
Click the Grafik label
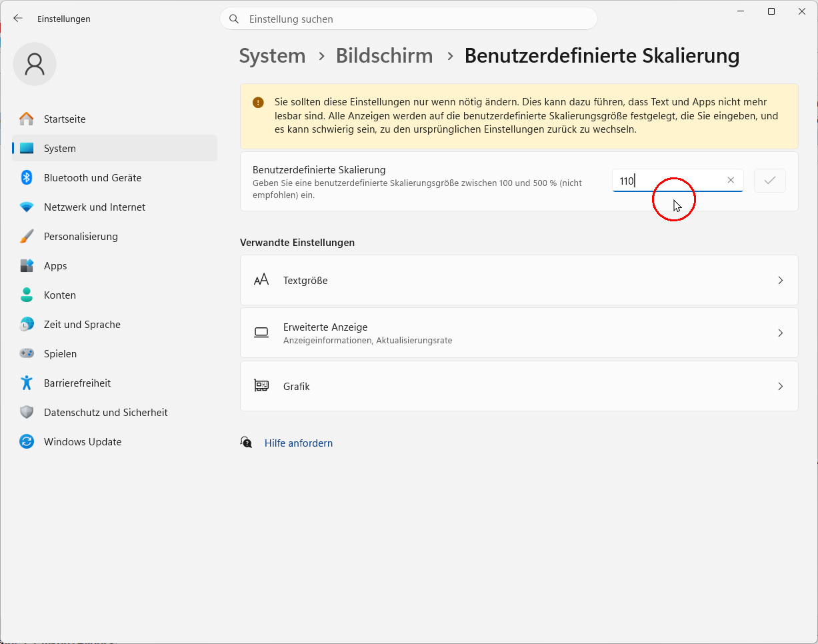click(297, 387)
